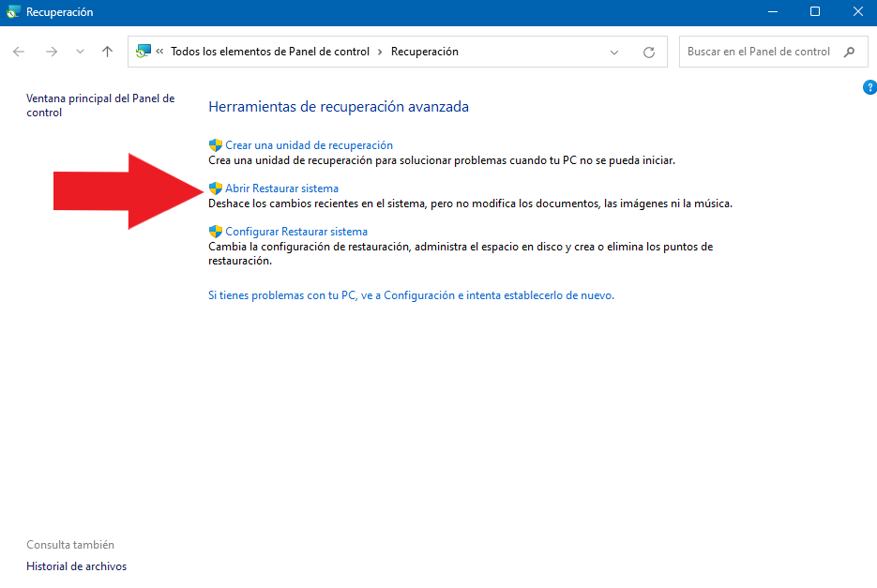Select the Recuperación breadcrumb
The width and height of the screenshot is (877, 588).
pos(425,52)
